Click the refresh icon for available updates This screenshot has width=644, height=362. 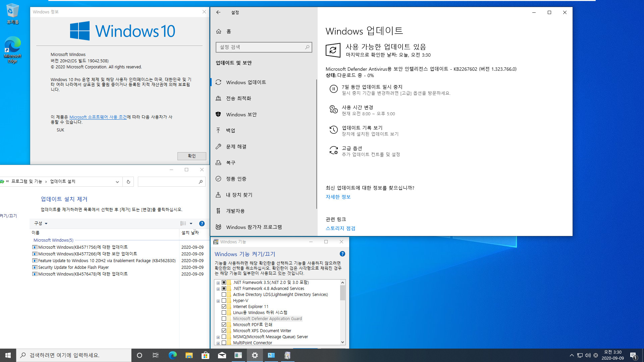(333, 50)
